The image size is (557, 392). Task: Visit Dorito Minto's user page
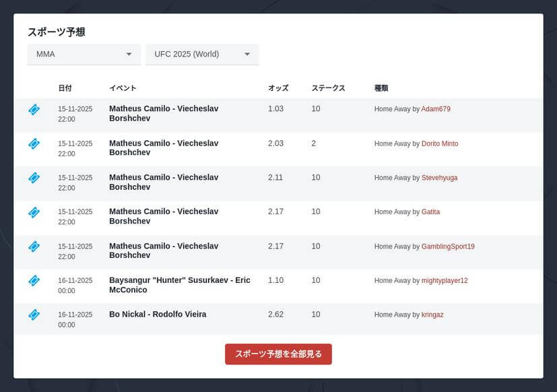coord(440,143)
